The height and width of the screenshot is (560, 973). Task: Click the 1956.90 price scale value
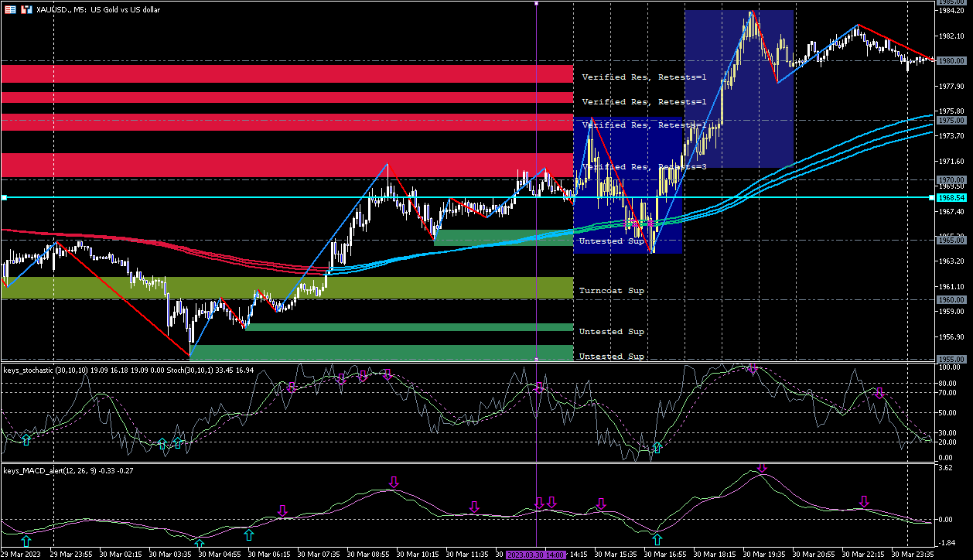pyautogui.click(x=950, y=337)
